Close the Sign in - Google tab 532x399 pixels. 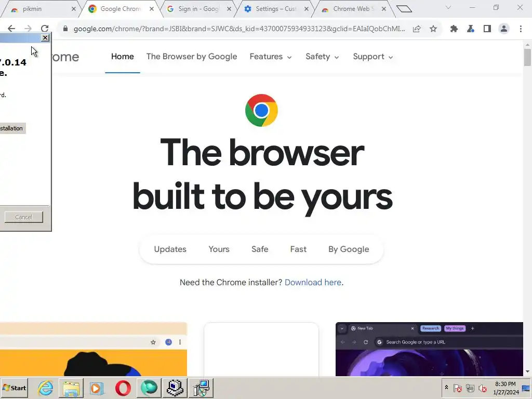pyautogui.click(x=229, y=9)
